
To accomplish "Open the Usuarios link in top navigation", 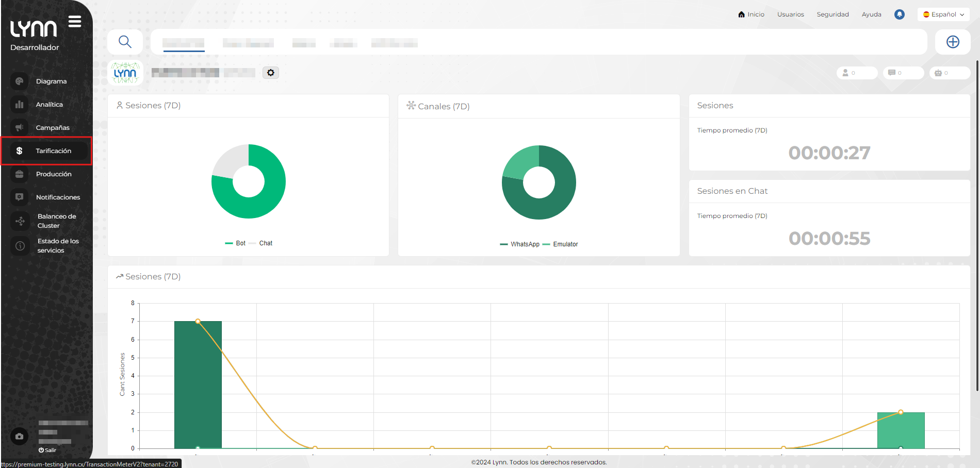I will click(791, 14).
